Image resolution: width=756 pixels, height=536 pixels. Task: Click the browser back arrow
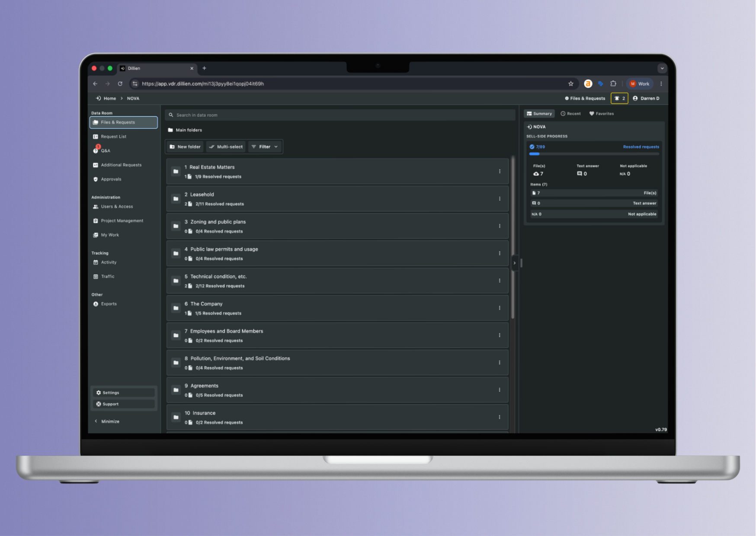pos(95,84)
